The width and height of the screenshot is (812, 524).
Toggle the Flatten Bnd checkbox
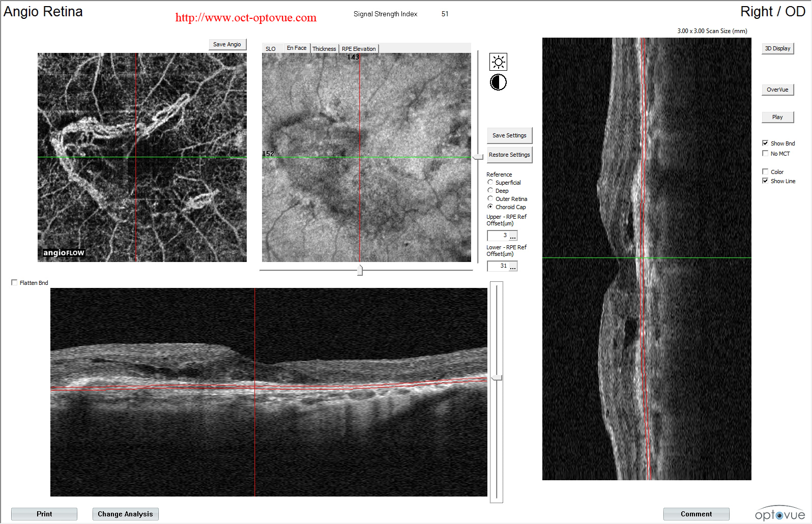coord(14,283)
